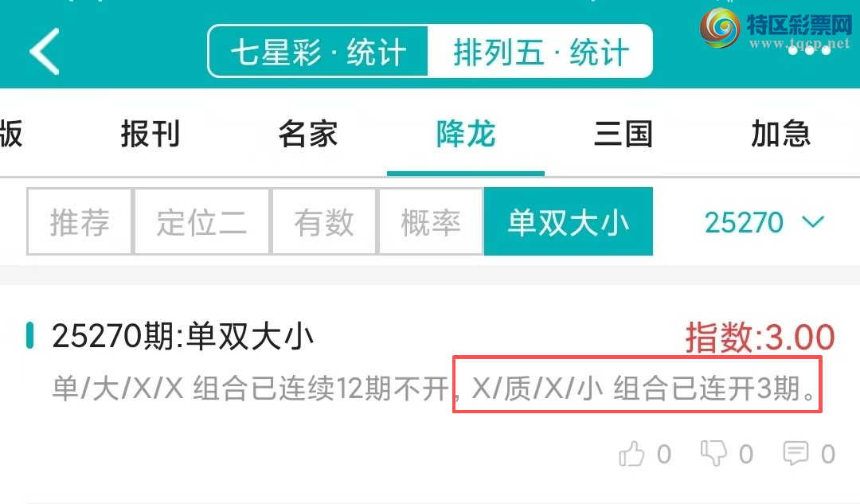Tap the thumbs-down dislike icon

713,453
